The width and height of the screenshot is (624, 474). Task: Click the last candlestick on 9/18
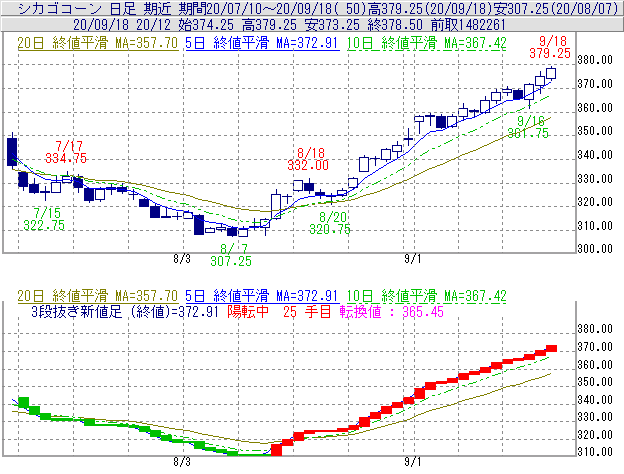pos(551,73)
